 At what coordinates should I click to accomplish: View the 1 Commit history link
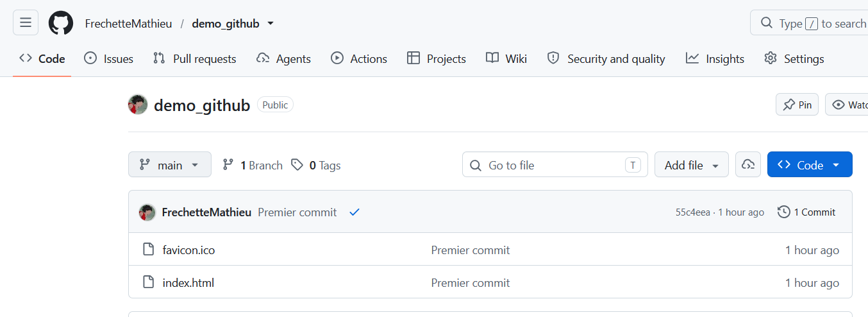pos(806,212)
